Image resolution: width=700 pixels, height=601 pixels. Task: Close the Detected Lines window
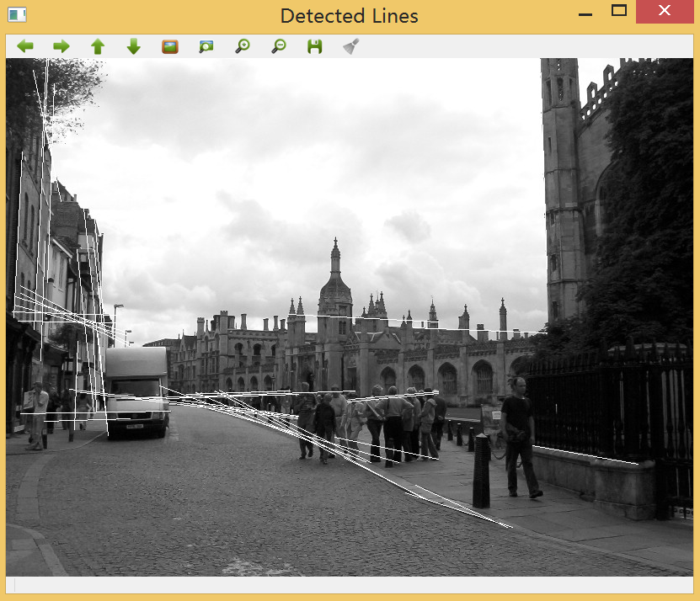click(x=665, y=11)
